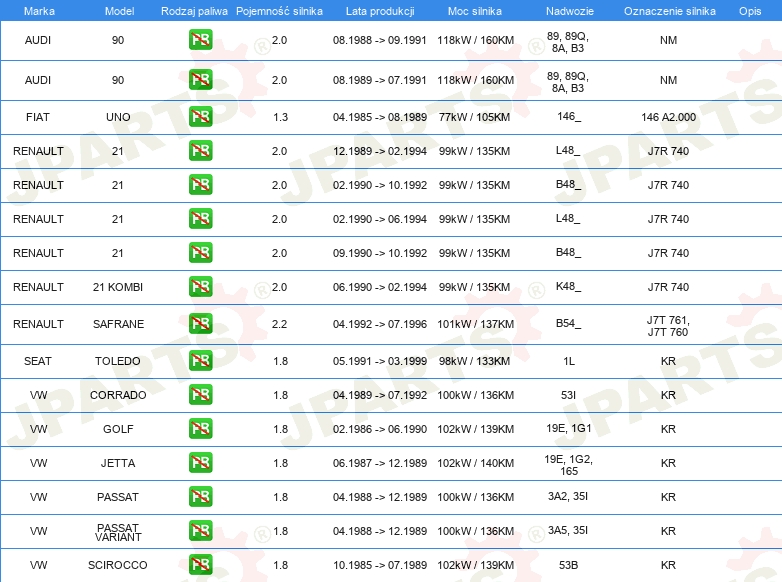The height and width of the screenshot is (582, 782).
Task: Select the SAFRANE model cell
Action: (x=118, y=324)
